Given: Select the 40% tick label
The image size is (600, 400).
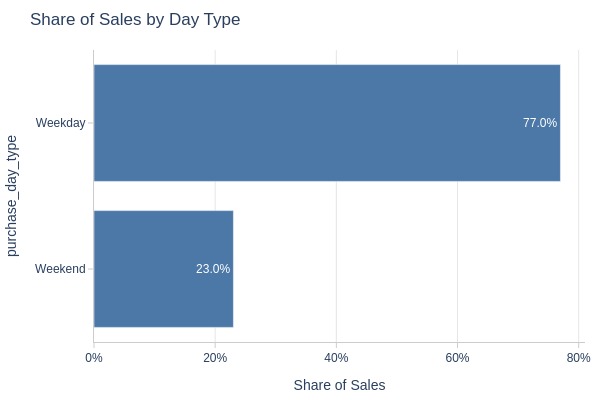Looking at the screenshot, I should [x=336, y=358].
